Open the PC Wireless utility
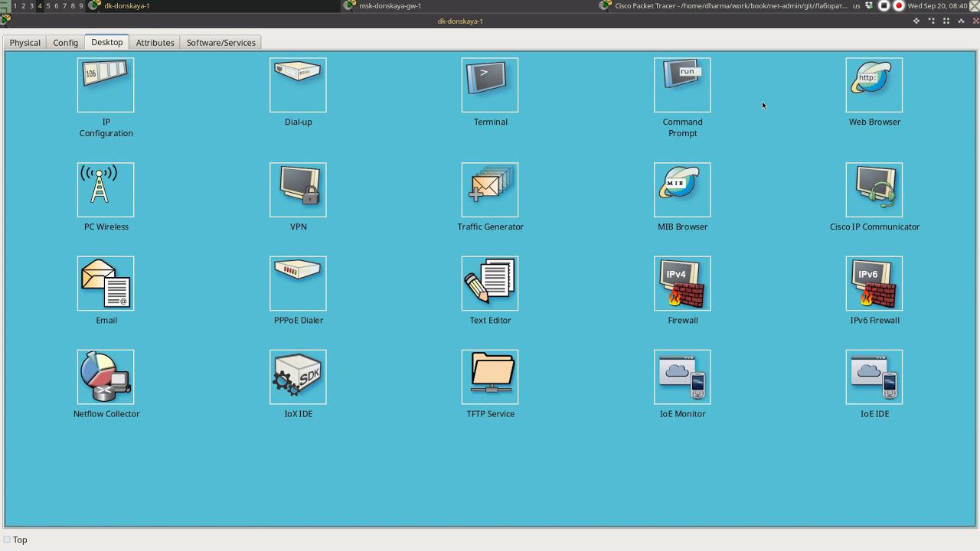This screenshot has width=980, height=551. coord(106,190)
